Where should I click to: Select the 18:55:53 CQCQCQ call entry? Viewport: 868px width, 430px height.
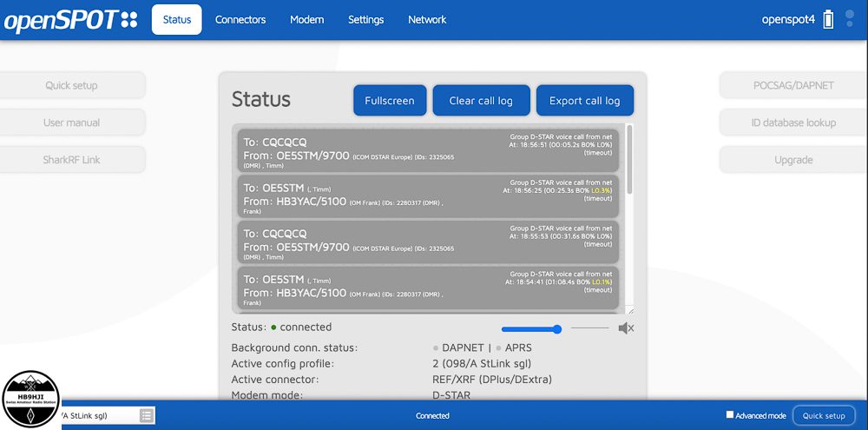click(428, 241)
